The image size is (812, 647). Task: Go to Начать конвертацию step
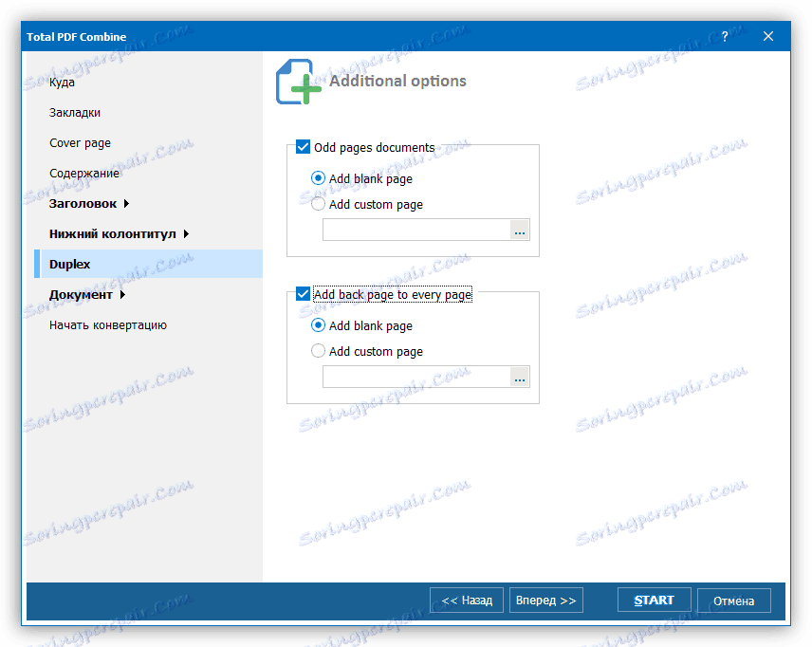pos(108,325)
